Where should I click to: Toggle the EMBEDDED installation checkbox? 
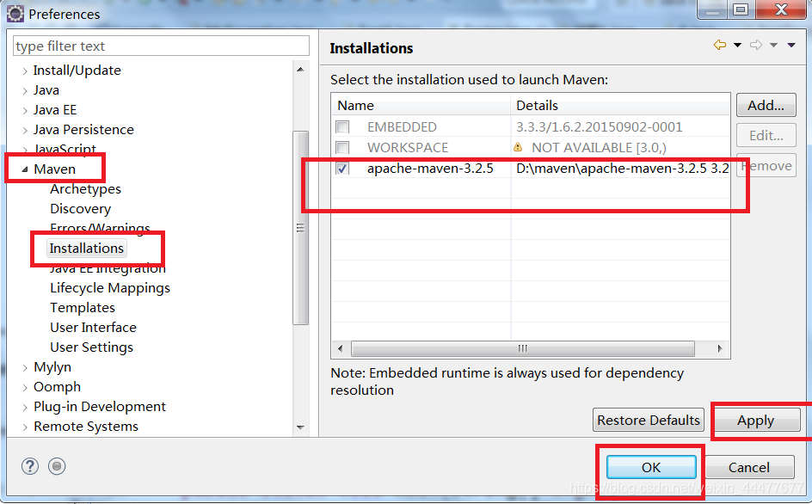[x=342, y=127]
